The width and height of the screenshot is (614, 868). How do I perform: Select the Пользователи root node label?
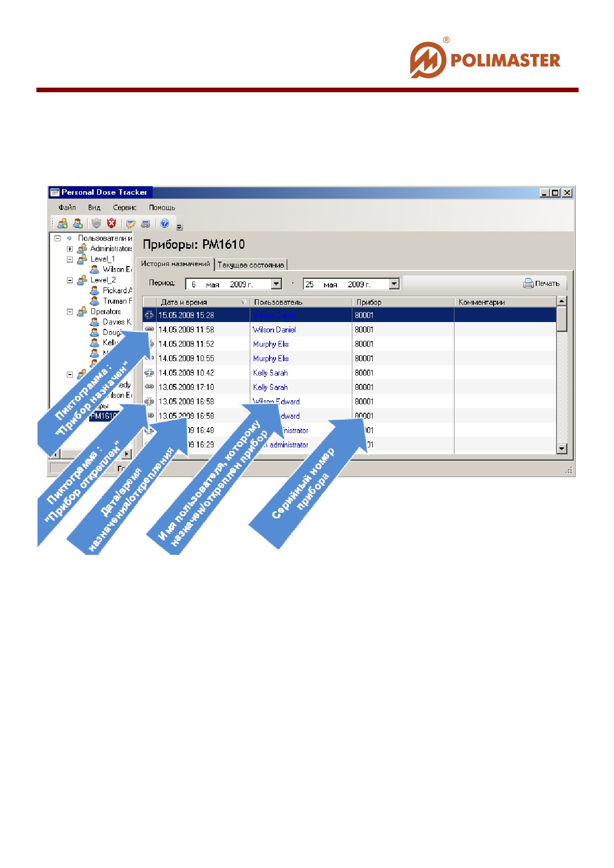105,238
